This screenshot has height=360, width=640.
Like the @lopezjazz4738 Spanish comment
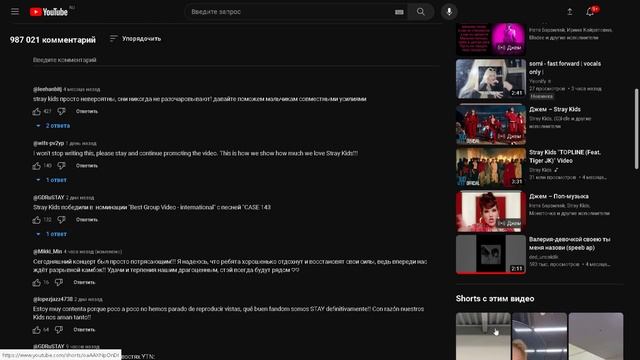[x=37, y=330]
